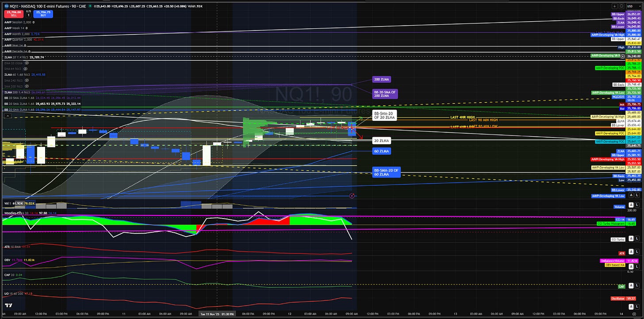
Task: Click the Tue 11 Nov '25 time label
Action: tap(216, 313)
